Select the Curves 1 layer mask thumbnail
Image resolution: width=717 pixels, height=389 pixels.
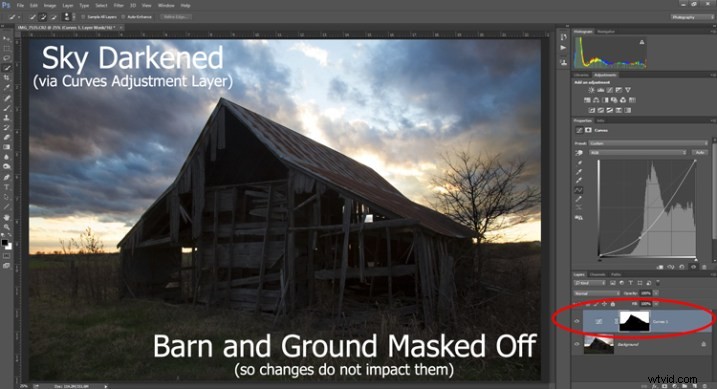point(634,321)
